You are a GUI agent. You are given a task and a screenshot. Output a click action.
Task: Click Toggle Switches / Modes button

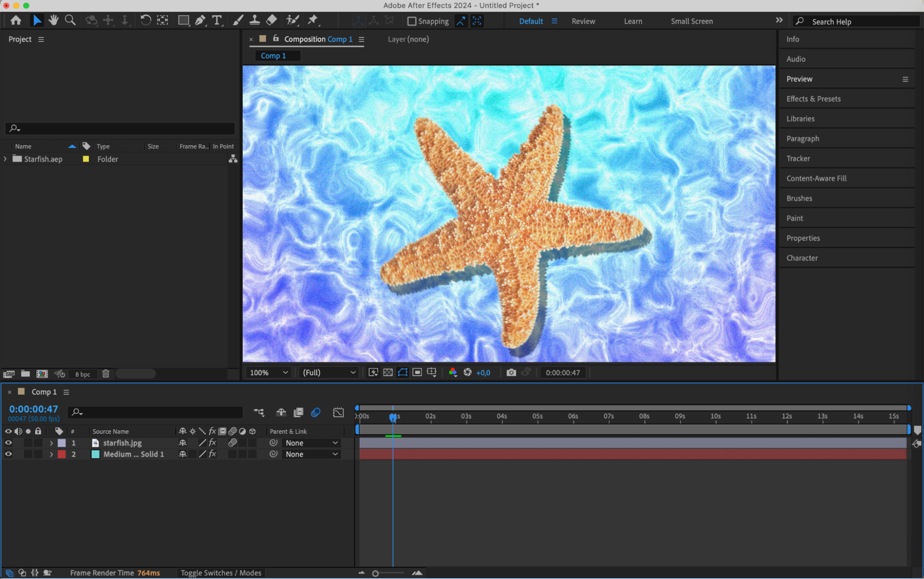coord(221,573)
